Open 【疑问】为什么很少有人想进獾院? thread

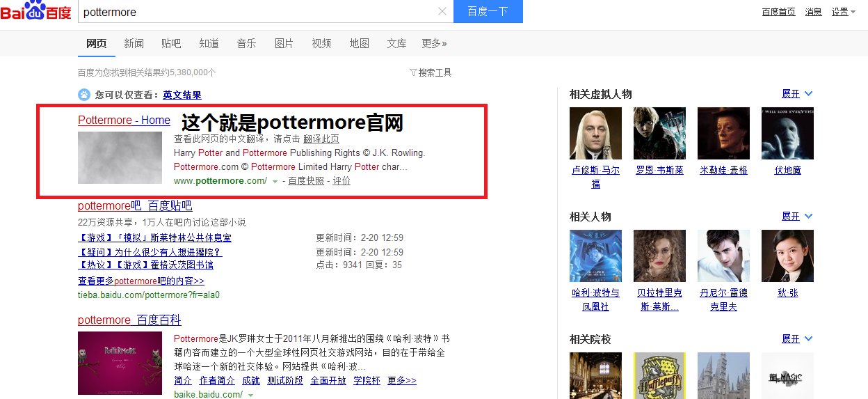(x=150, y=252)
